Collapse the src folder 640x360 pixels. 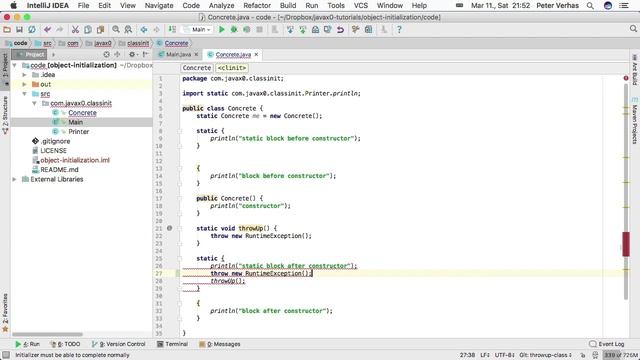24,94
